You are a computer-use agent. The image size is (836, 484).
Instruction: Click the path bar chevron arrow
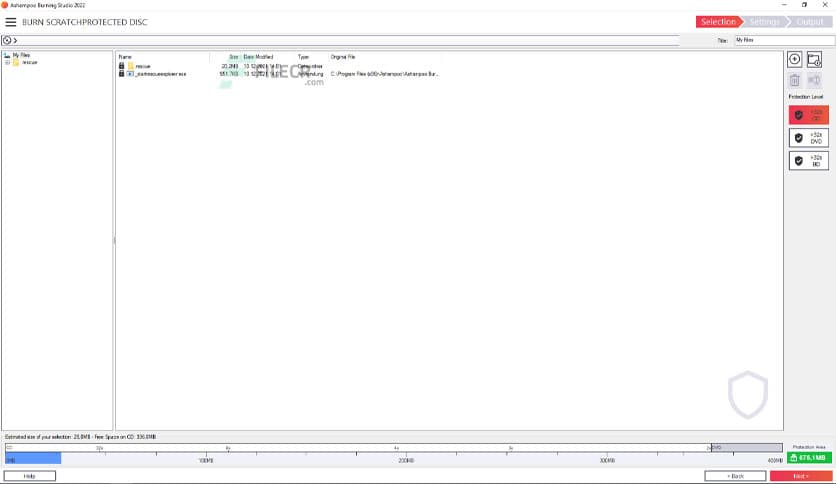[x=15, y=41]
